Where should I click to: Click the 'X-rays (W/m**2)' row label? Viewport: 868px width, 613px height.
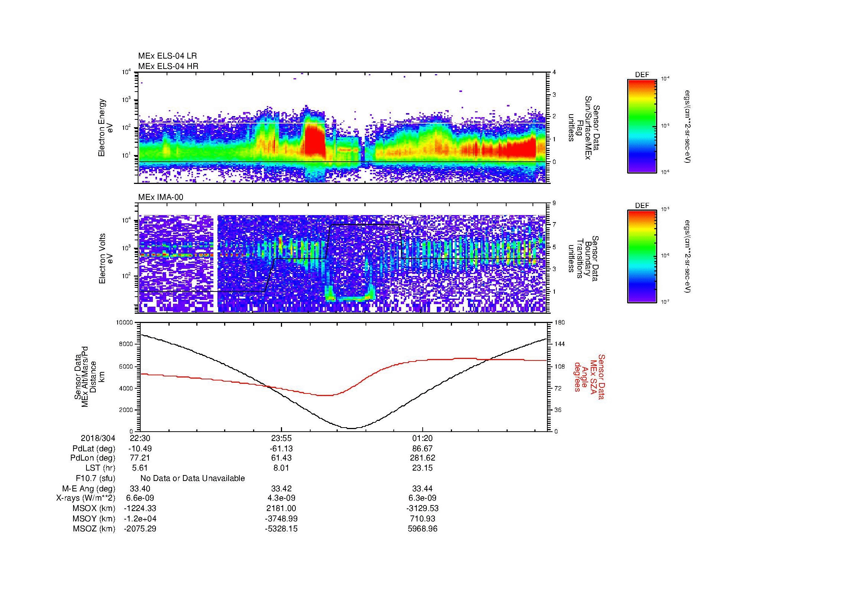85,498
